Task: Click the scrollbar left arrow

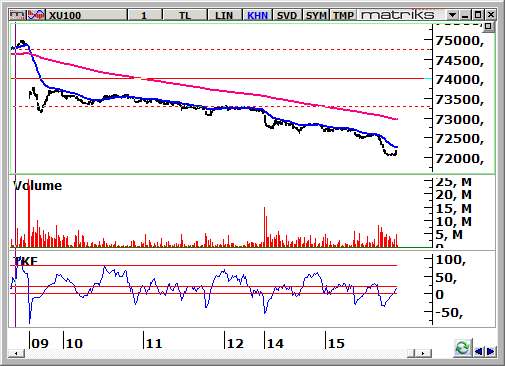Action: tap(16, 353)
